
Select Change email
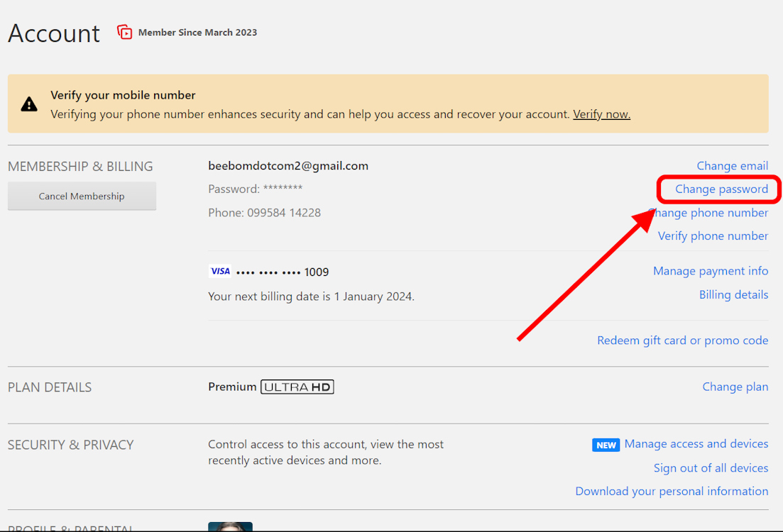[733, 165]
